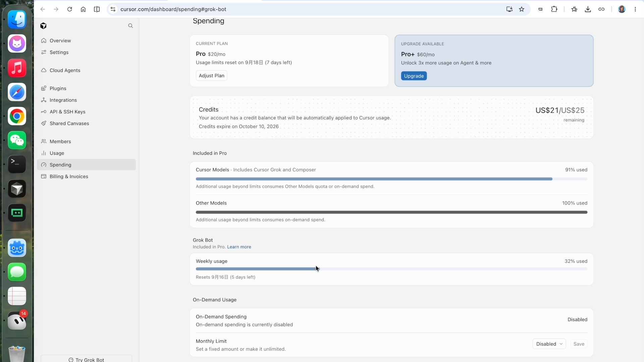Follow the Learn more link under Grok Bot
Image resolution: width=644 pixels, height=362 pixels.
click(x=239, y=247)
